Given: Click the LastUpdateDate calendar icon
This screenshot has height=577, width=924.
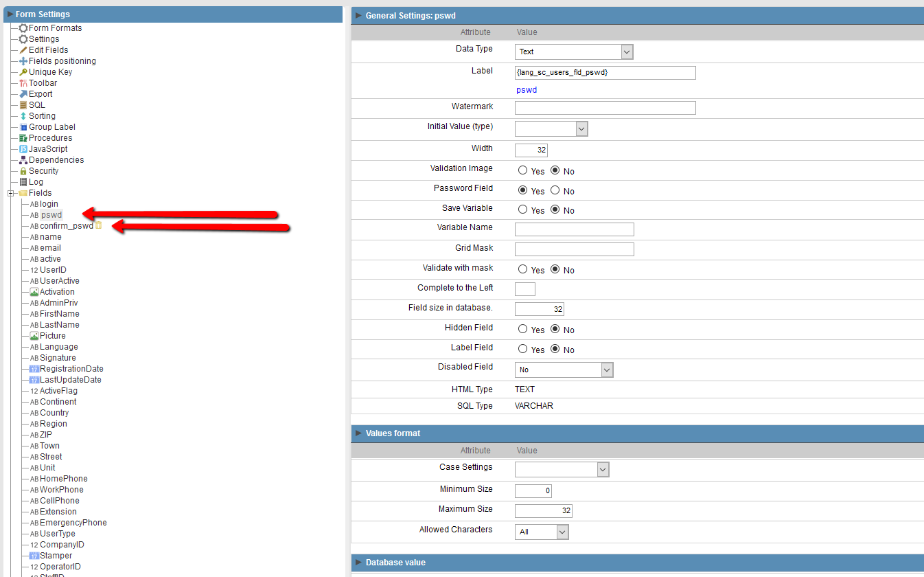Looking at the screenshot, I should [34, 380].
